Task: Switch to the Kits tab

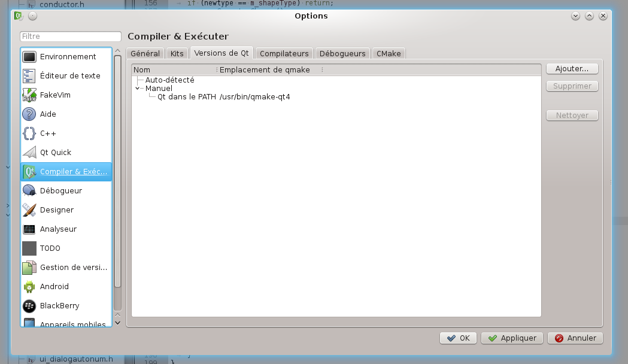Action: [x=177, y=54]
